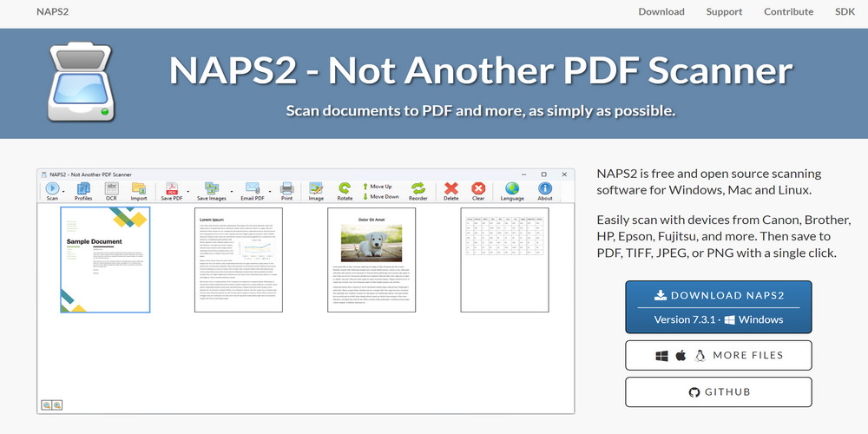Image resolution: width=868 pixels, height=434 pixels.
Task: Click the zoom out magnifier icon
Action: tap(47, 405)
